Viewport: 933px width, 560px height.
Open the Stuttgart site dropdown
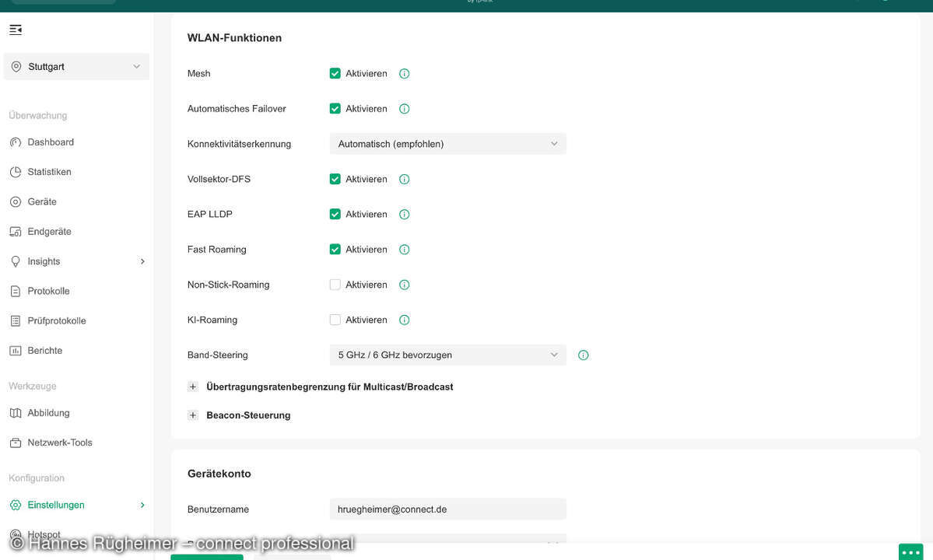click(x=76, y=67)
